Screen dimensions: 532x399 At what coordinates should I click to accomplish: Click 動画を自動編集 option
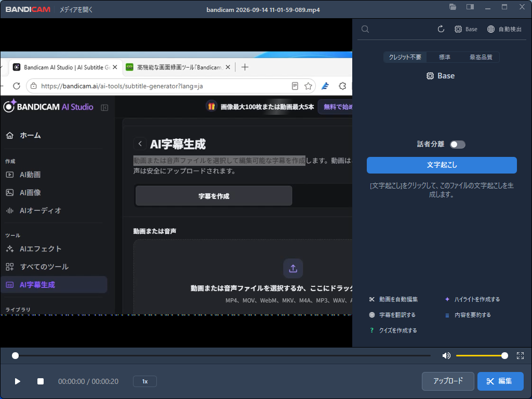[394, 299]
